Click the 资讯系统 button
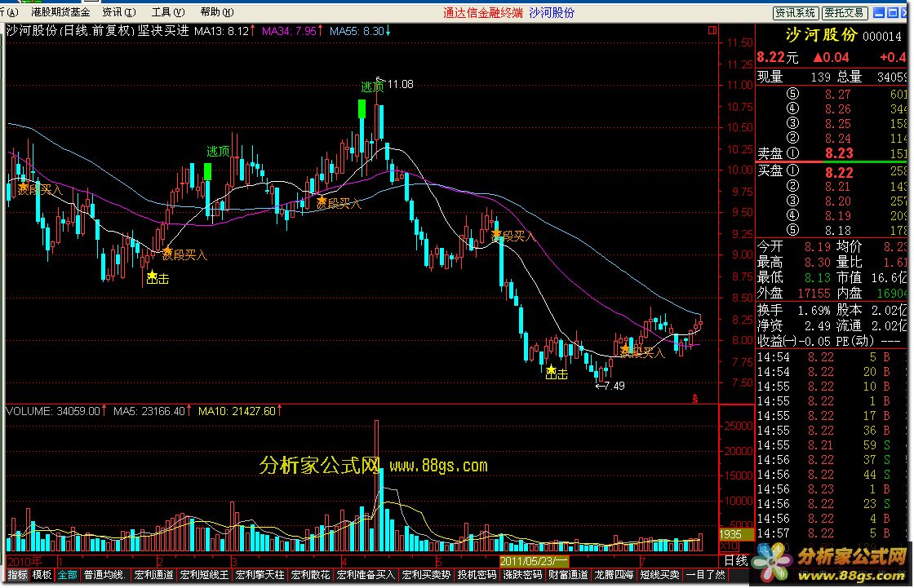 (795, 13)
